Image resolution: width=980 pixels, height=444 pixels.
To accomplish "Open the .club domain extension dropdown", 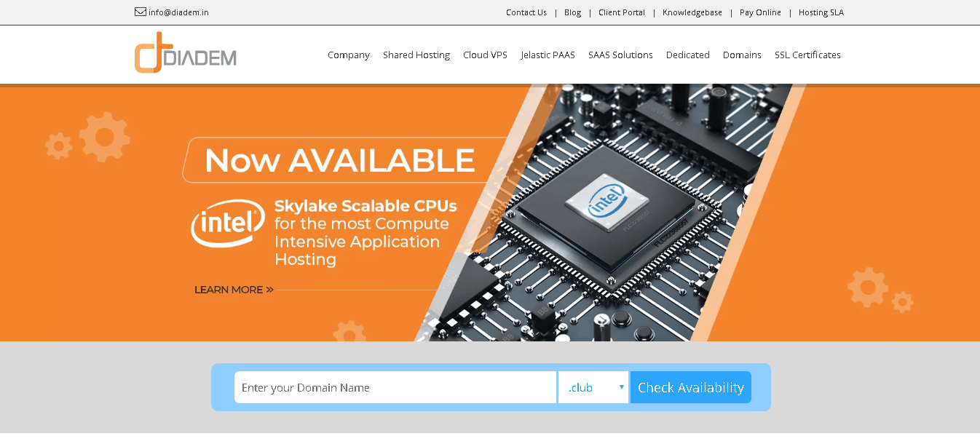I will pos(593,387).
